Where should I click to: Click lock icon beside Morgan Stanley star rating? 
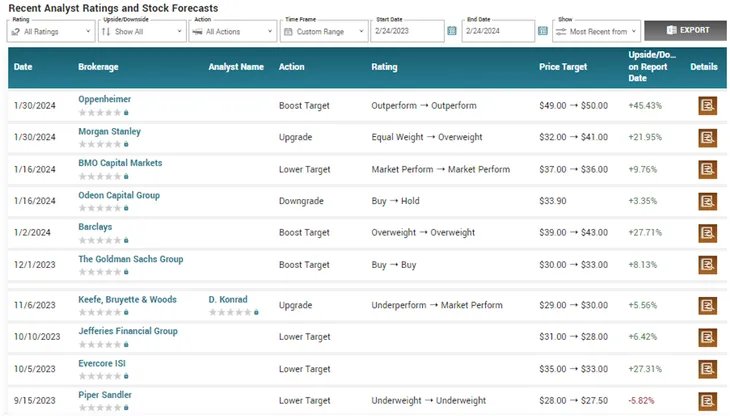point(126,144)
